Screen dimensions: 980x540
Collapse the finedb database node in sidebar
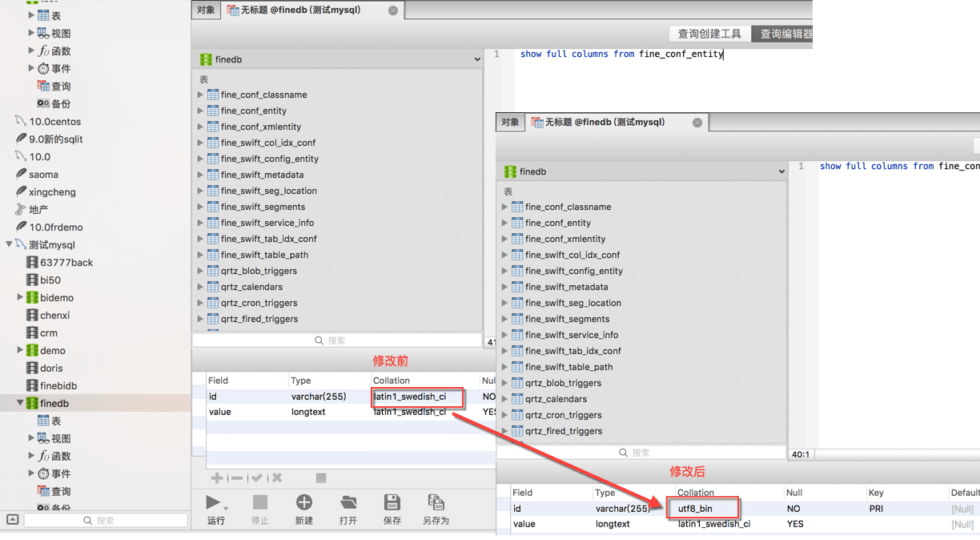[x=20, y=404]
